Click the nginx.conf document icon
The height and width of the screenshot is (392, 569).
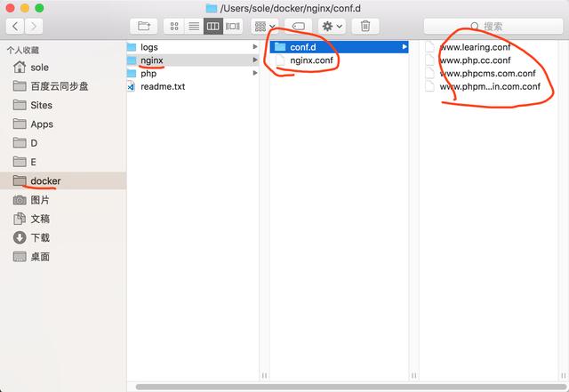(x=280, y=60)
